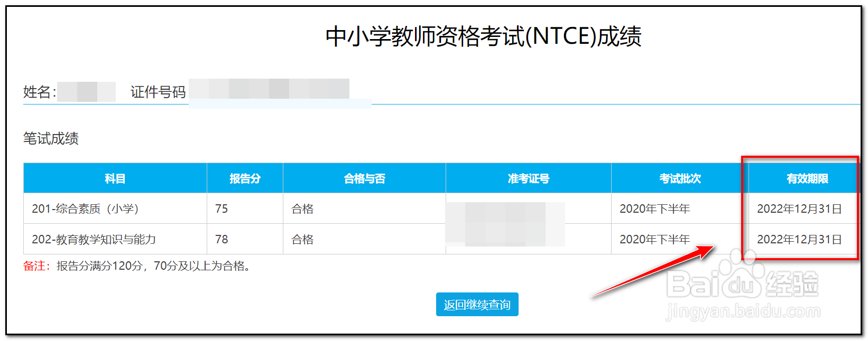Click the 返回继续查询 button
This screenshot has width=868, height=341.
point(477,305)
